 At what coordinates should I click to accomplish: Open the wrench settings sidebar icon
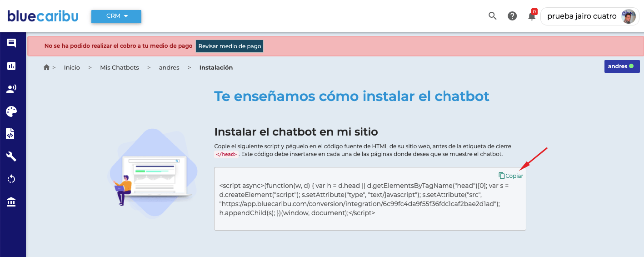(11, 156)
